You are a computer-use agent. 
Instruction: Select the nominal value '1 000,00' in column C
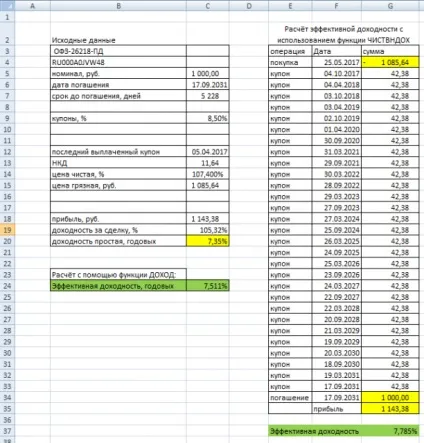pyautogui.click(x=208, y=74)
